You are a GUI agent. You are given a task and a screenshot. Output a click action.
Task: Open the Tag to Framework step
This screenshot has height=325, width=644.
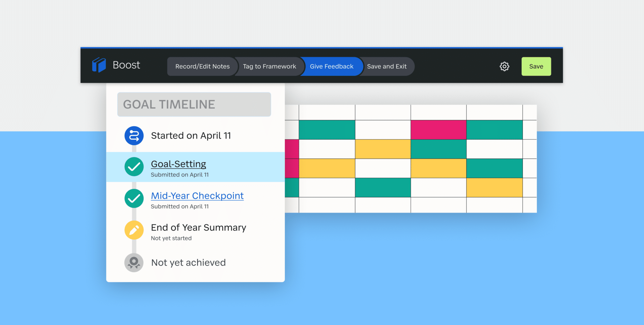pyautogui.click(x=269, y=66)
